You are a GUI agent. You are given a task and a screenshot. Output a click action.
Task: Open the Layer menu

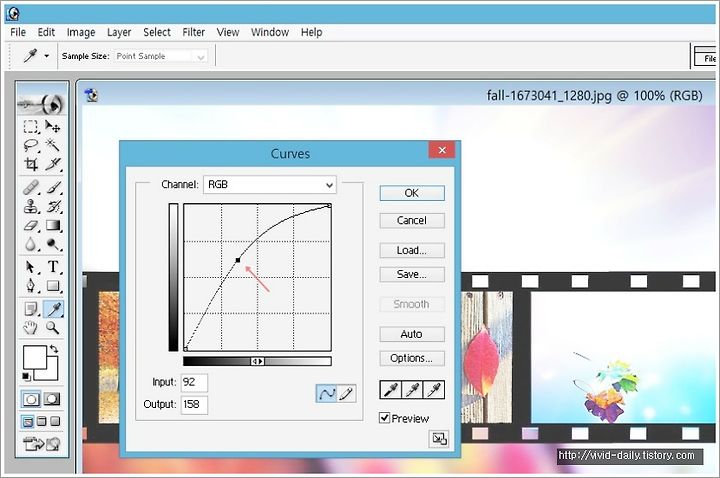click(x=119, y=32)
